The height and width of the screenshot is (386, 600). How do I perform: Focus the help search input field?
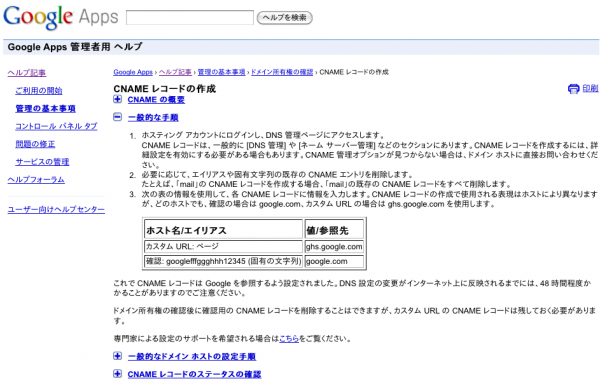coord(190,18)
